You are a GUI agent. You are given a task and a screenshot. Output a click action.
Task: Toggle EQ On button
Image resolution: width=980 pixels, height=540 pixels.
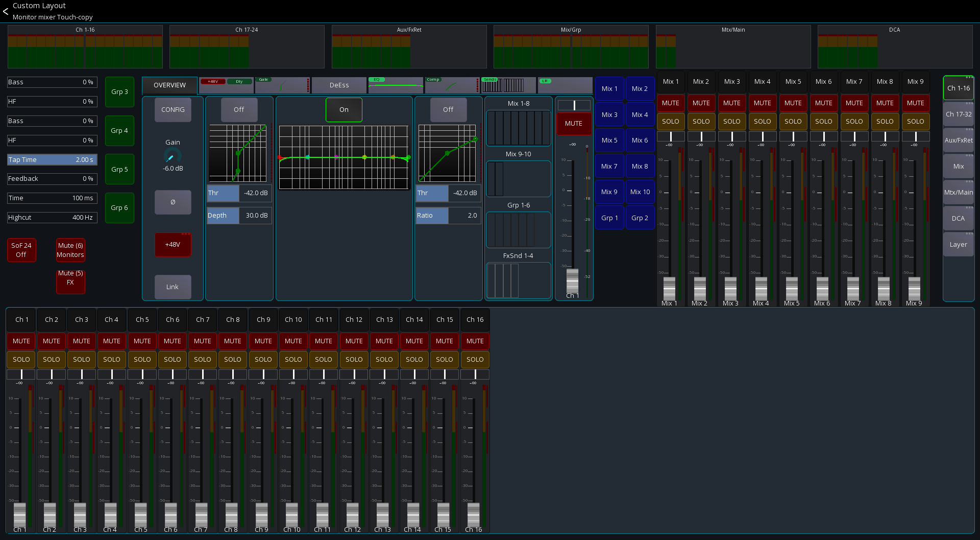pyautogui.click(x=344, y=110)
